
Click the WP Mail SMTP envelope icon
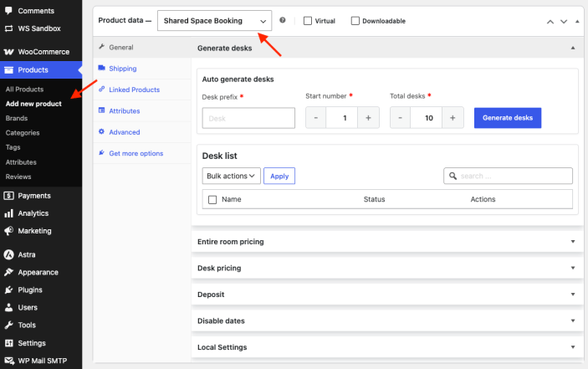pyautogui.click(x=8, y=361)
